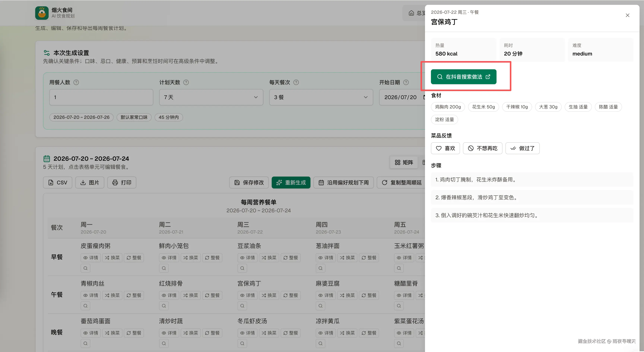
Task: Search recipe icon under 豆浆油条
Action: pos(242,268)
